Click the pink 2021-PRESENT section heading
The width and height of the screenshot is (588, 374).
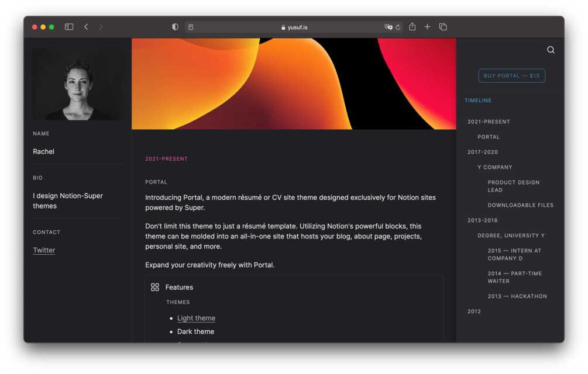point(167,159)
